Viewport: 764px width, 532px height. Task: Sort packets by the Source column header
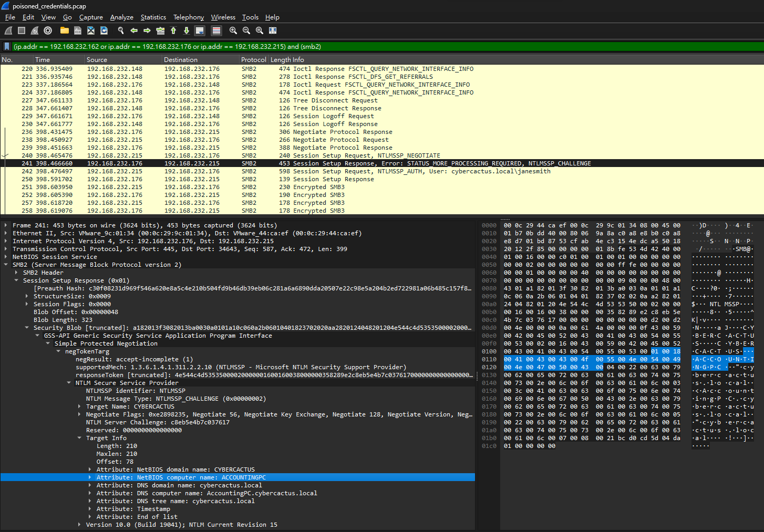[124, 60]
